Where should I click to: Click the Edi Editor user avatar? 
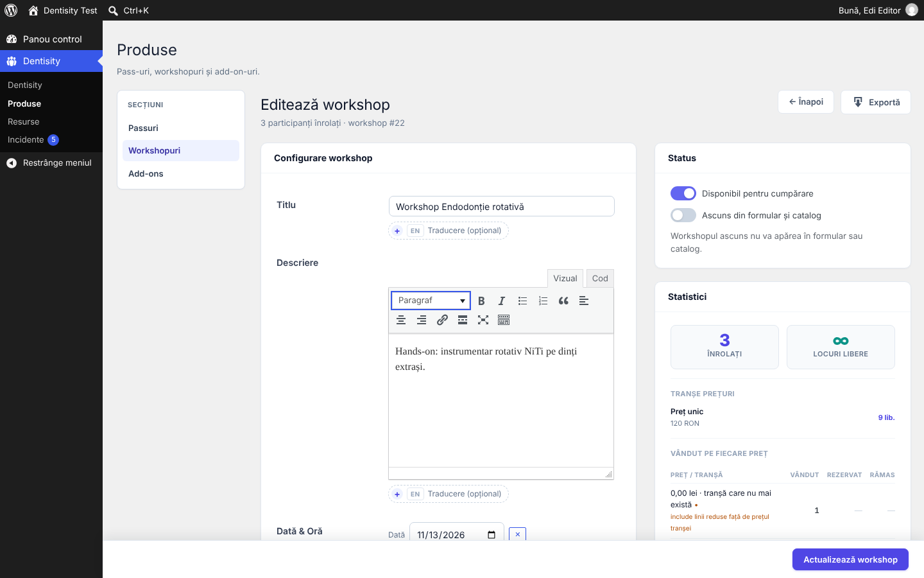click(912, 10)
